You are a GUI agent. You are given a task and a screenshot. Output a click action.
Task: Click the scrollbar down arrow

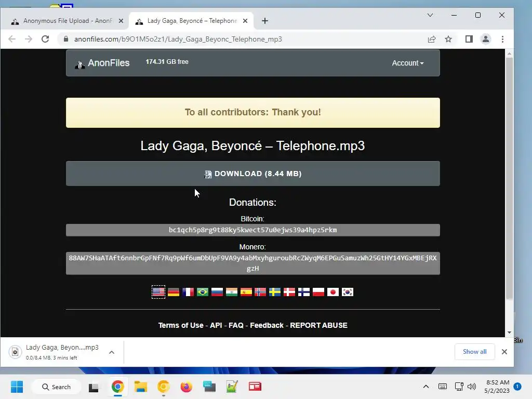click(x=509, y=332)
